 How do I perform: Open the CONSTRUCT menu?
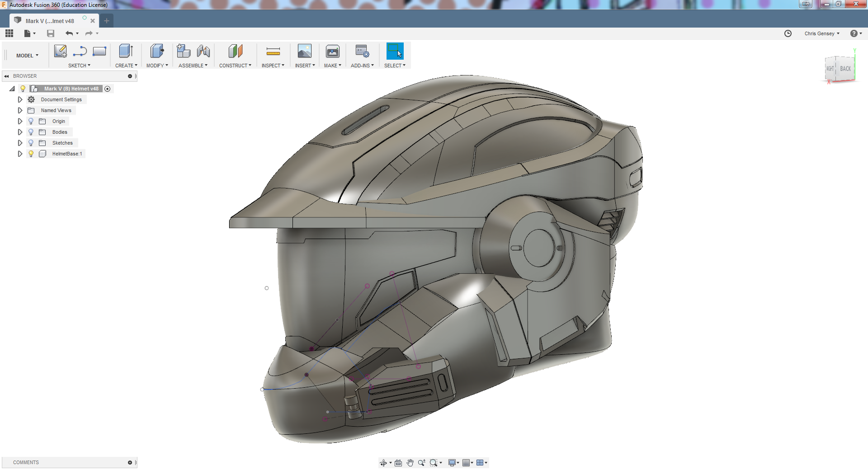[235, 66]
